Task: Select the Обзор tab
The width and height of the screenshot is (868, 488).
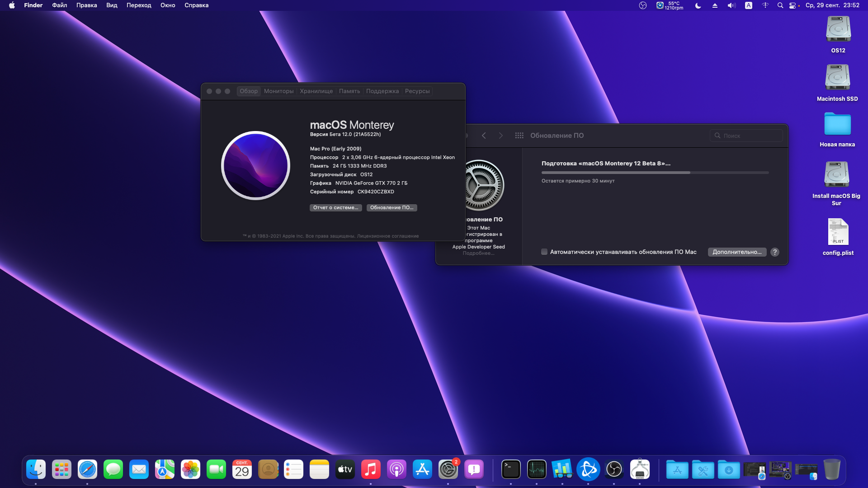Action: click(249, 91)
